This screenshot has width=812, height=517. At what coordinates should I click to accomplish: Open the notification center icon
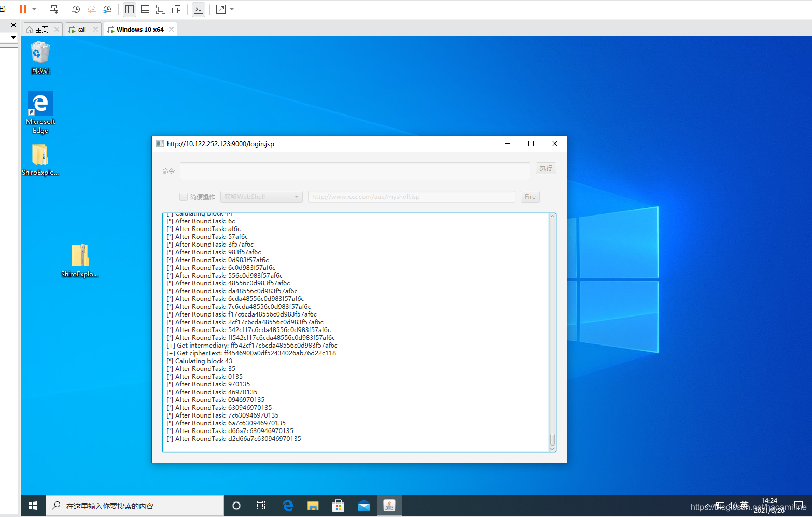799,506
